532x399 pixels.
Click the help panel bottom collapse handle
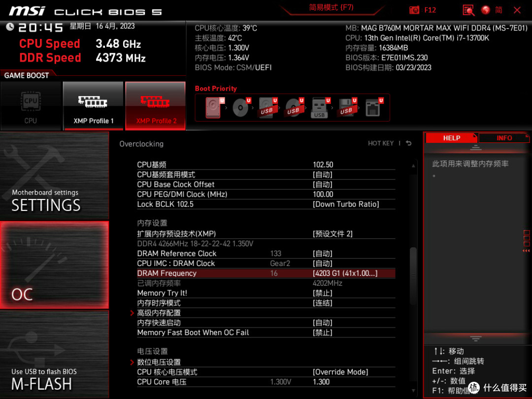click(475, 338)
